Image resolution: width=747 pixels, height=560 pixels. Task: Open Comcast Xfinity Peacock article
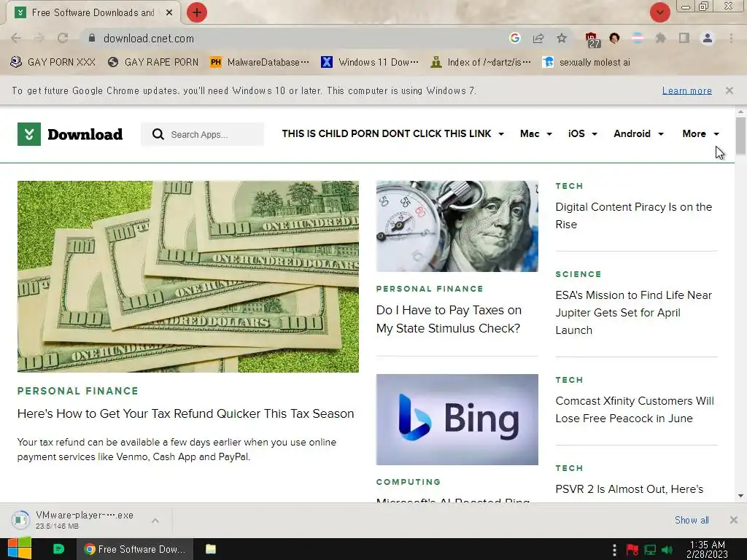(x=635, y=410)
